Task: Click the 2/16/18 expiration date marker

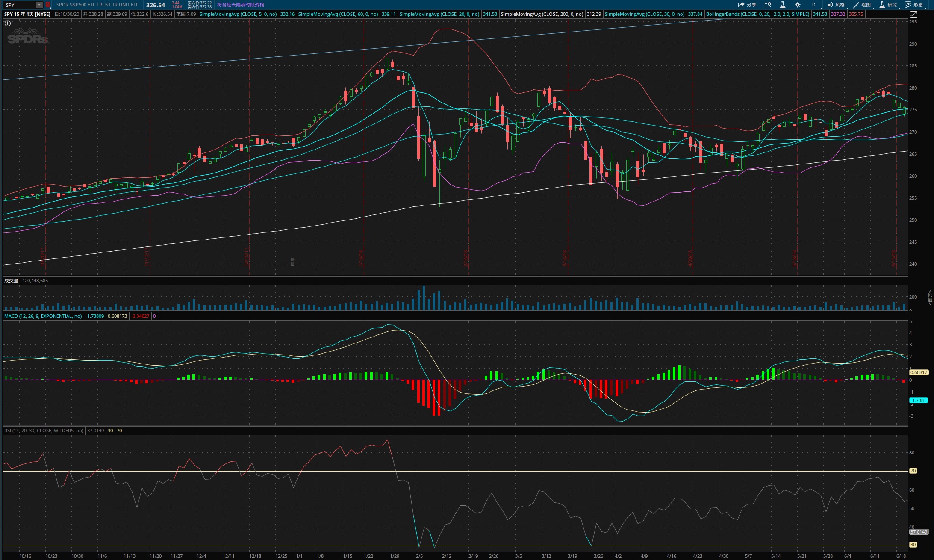Action: [x=466, y=258]
